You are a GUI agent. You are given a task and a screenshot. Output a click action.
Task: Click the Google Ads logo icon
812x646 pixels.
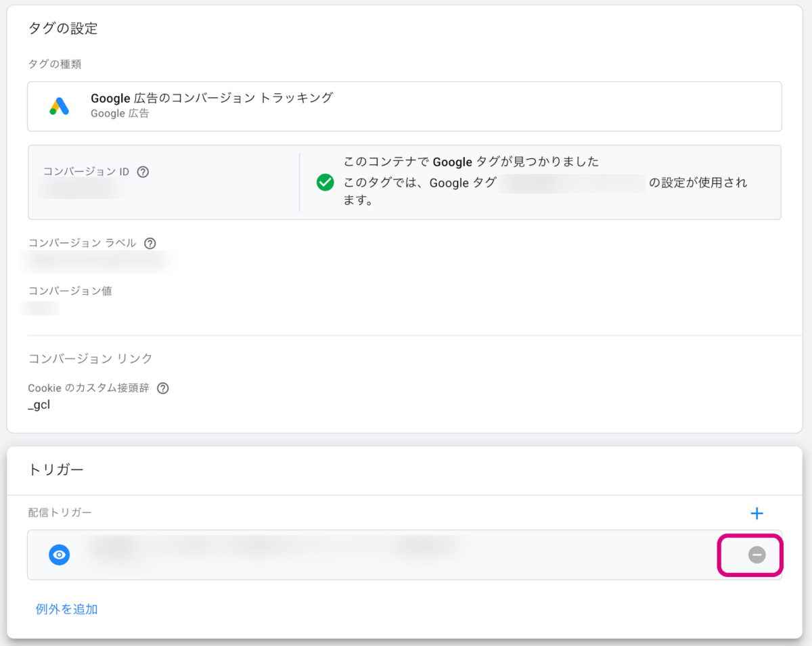tap(60, 106)
